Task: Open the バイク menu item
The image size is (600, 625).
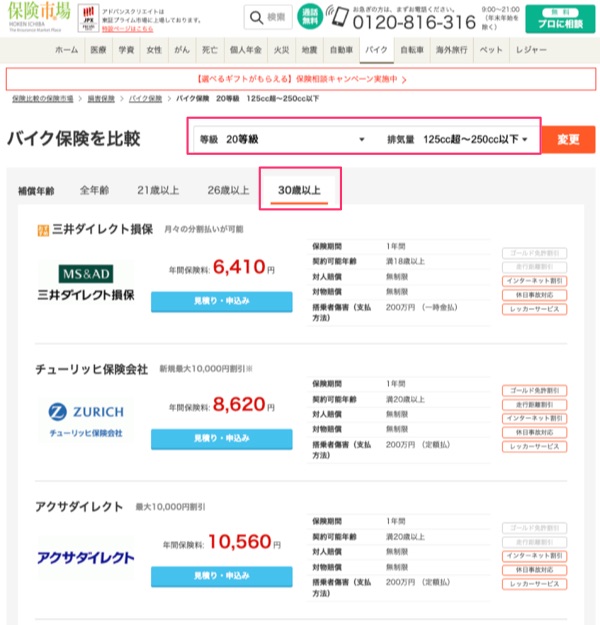Action: click(x=377, y=50)
